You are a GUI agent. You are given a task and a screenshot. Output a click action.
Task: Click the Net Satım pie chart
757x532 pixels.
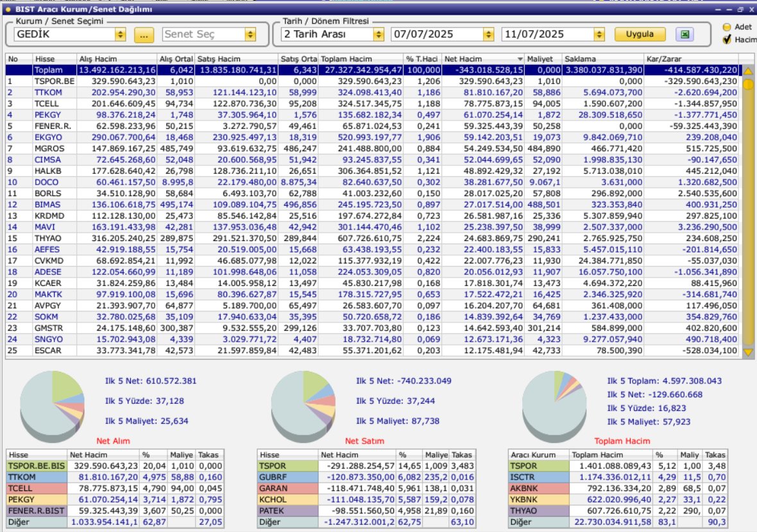(x=303, y=405)
